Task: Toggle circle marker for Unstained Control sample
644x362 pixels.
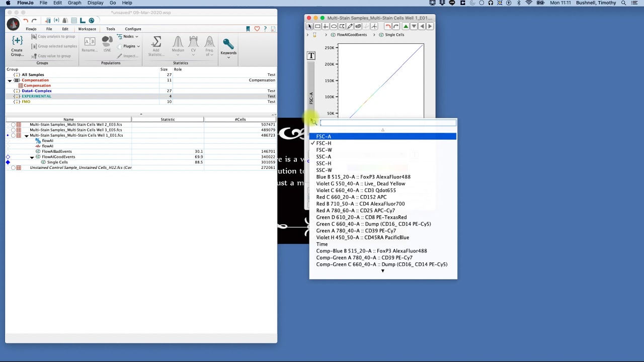Action: click(x=14, y=167)
